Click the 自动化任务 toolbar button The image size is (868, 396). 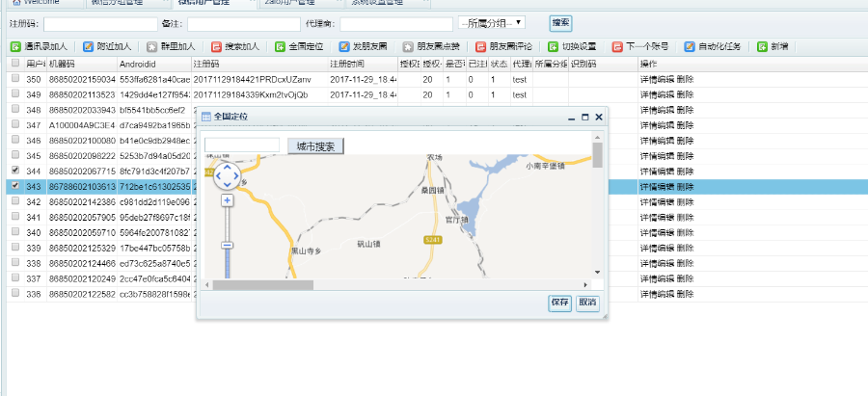click(713, 46)
